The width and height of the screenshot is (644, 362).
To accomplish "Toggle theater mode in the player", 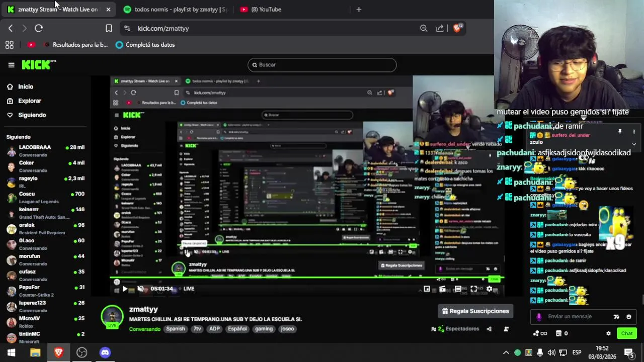I will pyautogui.click(x=458, y=289).
